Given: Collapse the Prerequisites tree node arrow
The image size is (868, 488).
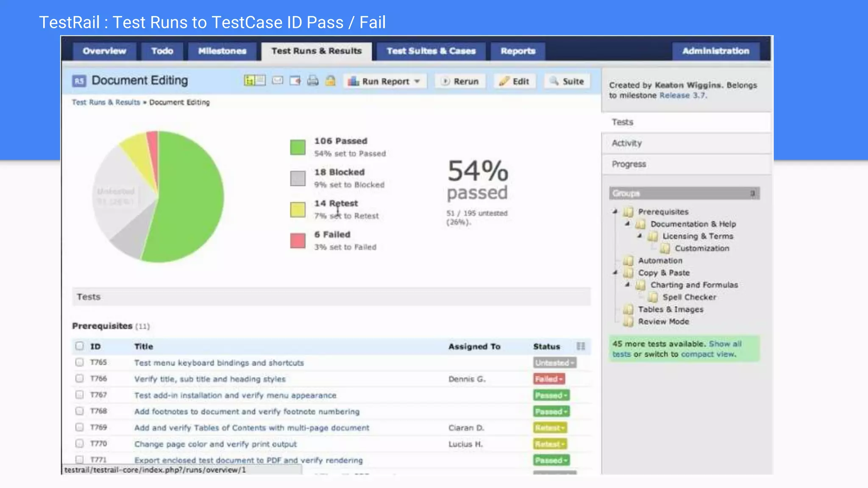Looking at the screenshot, I should 615,211.
